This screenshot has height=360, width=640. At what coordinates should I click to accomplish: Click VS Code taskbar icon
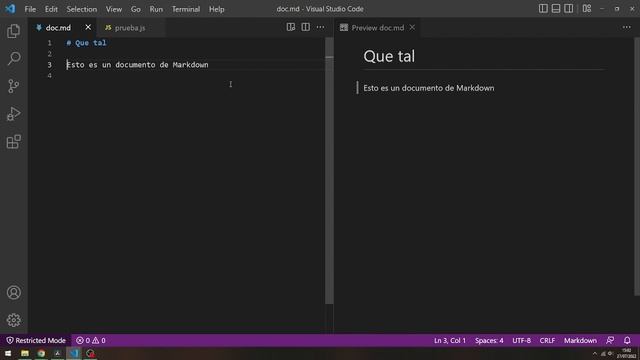tap(74, 353)
